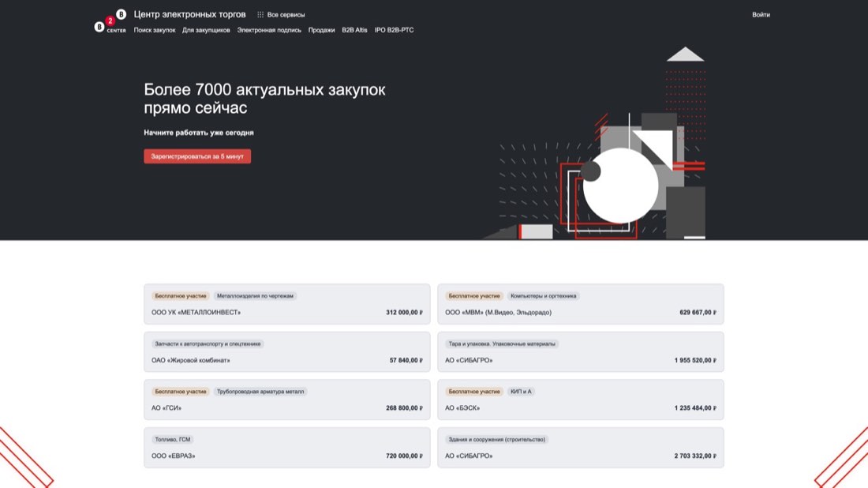
Task: Open the ОАО «Жировой комбинат» purchase card
Action: point(286,351)
